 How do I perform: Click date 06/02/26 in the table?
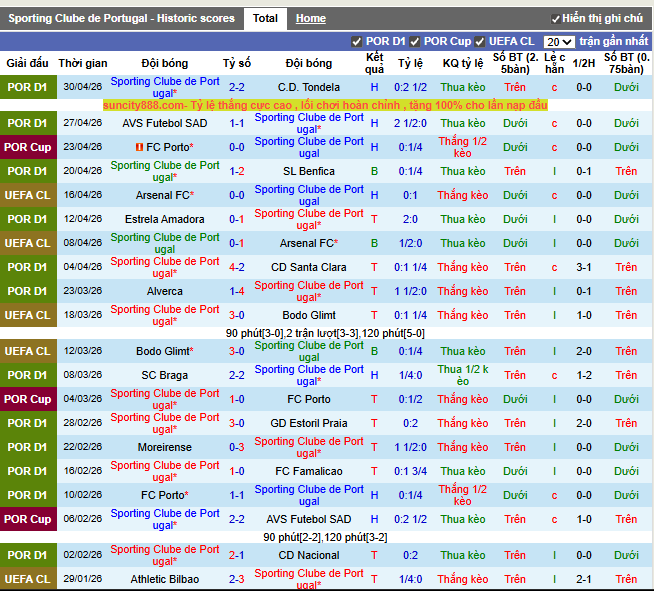point(83,519)
